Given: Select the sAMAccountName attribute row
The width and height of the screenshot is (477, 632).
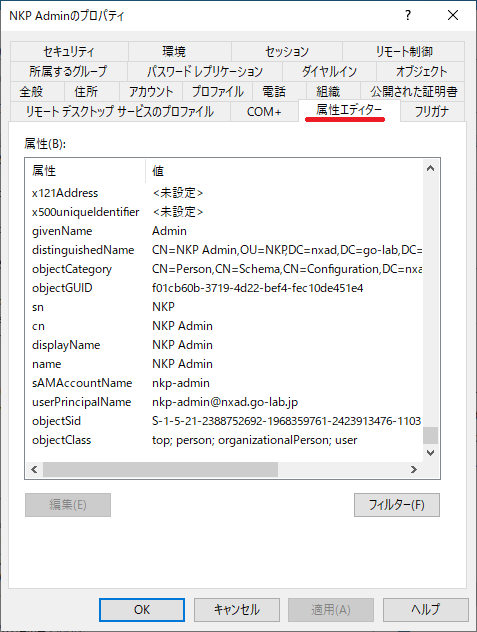Looking at the screenshot, I should [x=225, y=383].
